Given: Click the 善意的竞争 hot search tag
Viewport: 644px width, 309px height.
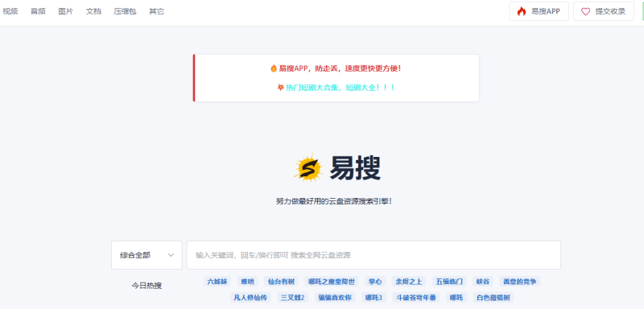Looking at the screenshot, I should [x=520, y=282].
